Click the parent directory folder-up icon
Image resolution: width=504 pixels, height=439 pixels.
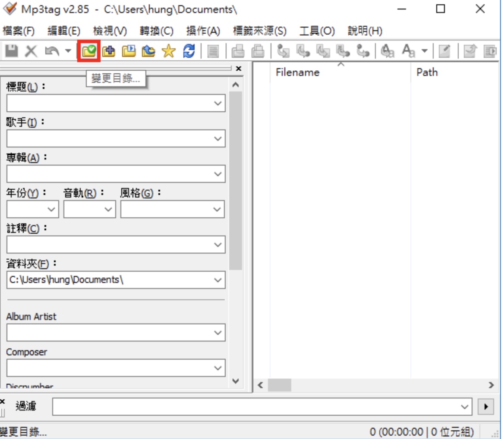coord(148,51)
